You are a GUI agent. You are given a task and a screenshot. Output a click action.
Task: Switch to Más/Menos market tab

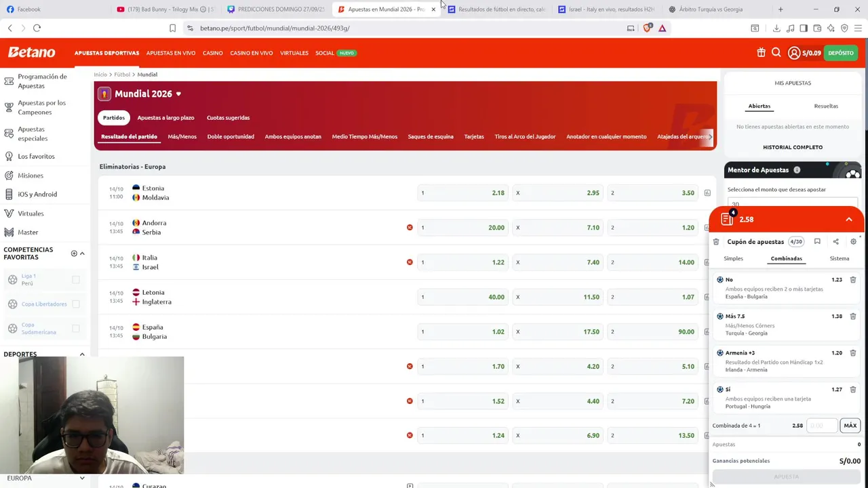[x=182, y=136]
